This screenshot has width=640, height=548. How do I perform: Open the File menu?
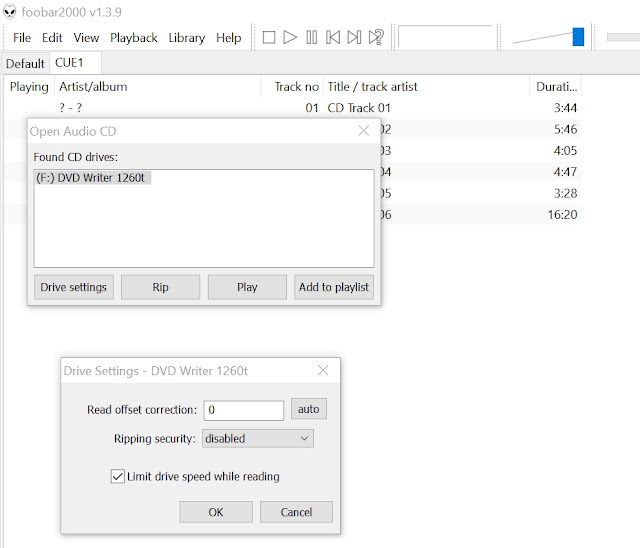click(22, 38)
